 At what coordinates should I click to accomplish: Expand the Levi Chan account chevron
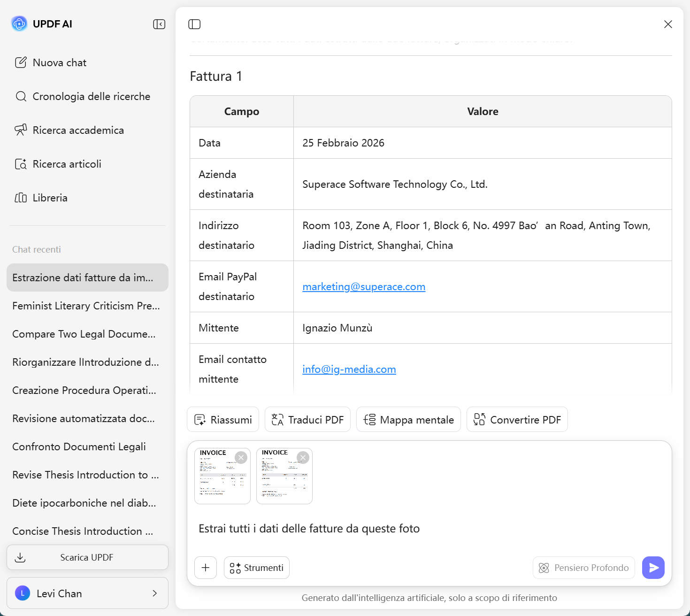pyautogui.click(x=154, y=593)
